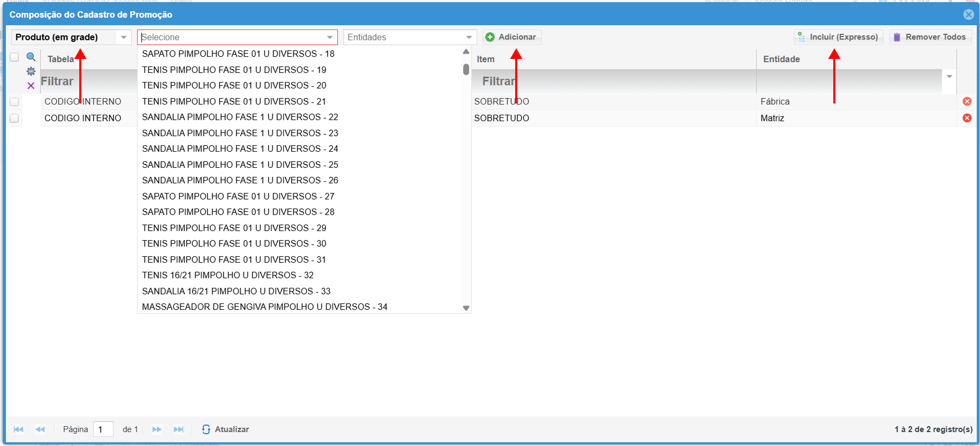Toggle the select-all checkbox in table header

tap(14, 57)
